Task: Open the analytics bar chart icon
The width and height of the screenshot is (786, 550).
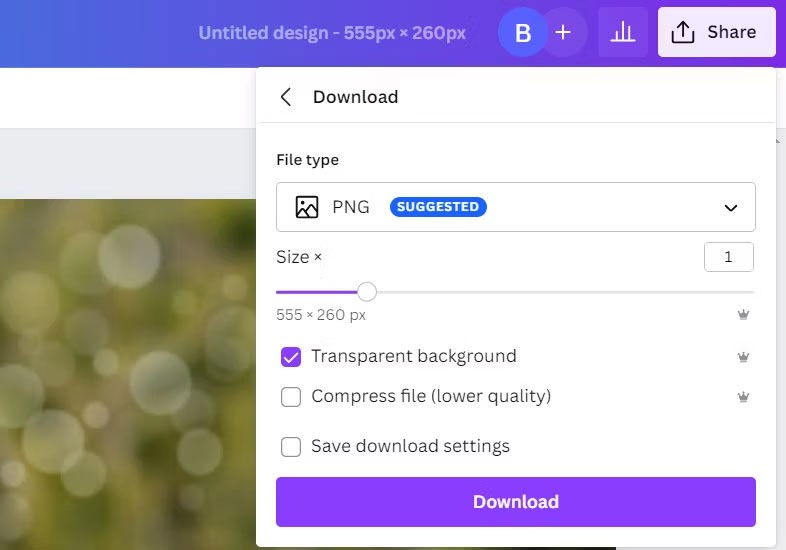Action: point(623,33)
